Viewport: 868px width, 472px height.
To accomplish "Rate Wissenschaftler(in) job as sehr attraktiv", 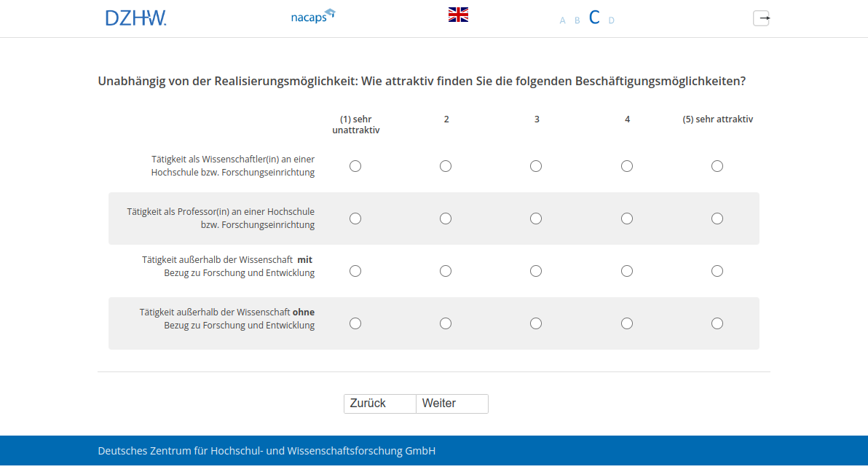I will [x=717, y=166].
